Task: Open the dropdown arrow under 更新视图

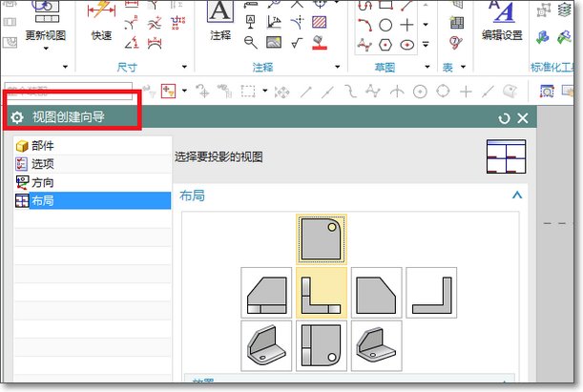Action: [x=46, y=49]
